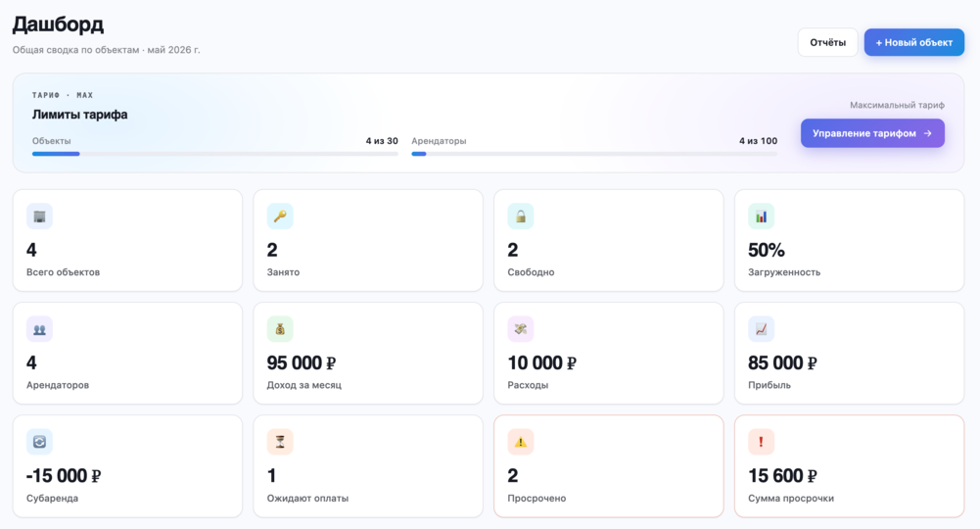
Task: Click the Лимиты тарифа heading
Action: pyautogui.click(x=80, y=115)
